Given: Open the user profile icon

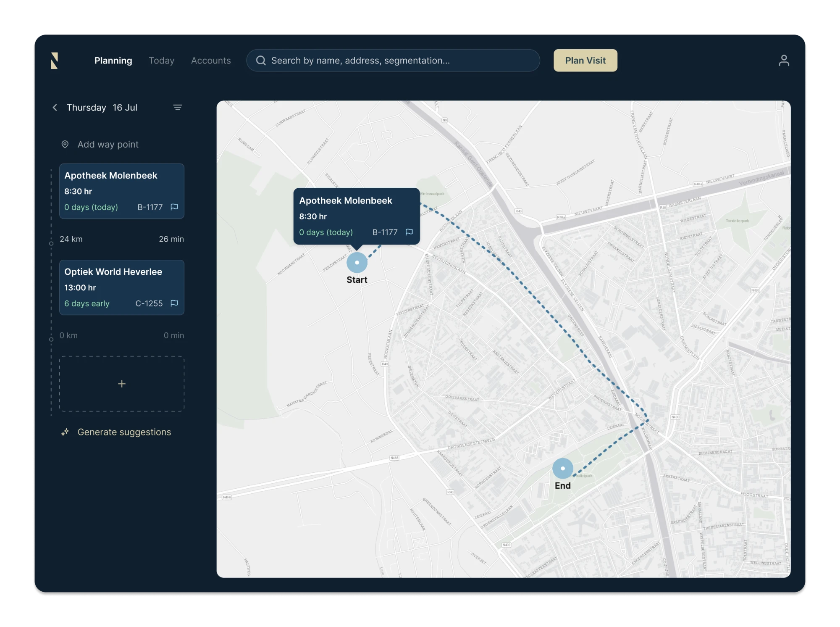Looking at the screenshot, I should (783, 61).
